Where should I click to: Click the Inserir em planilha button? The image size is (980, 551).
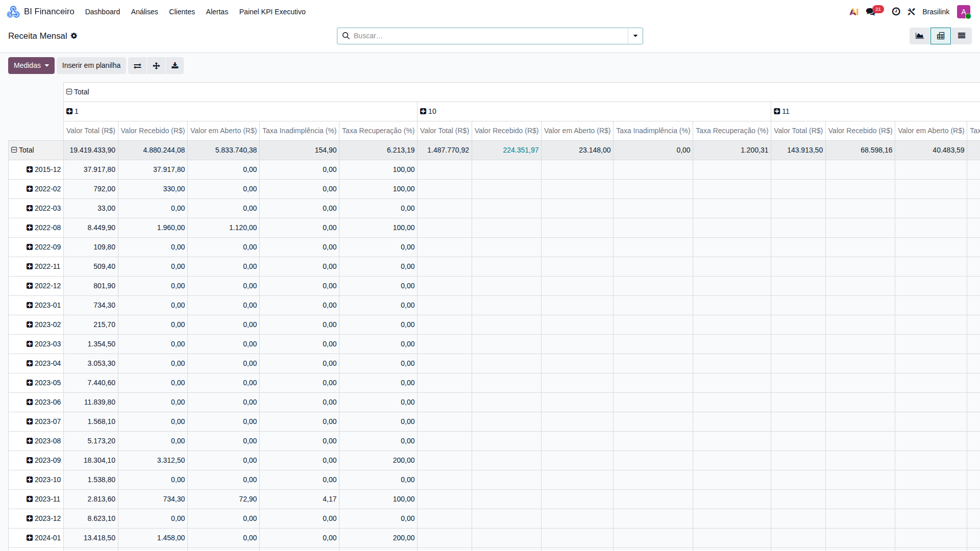pos(91,66)
